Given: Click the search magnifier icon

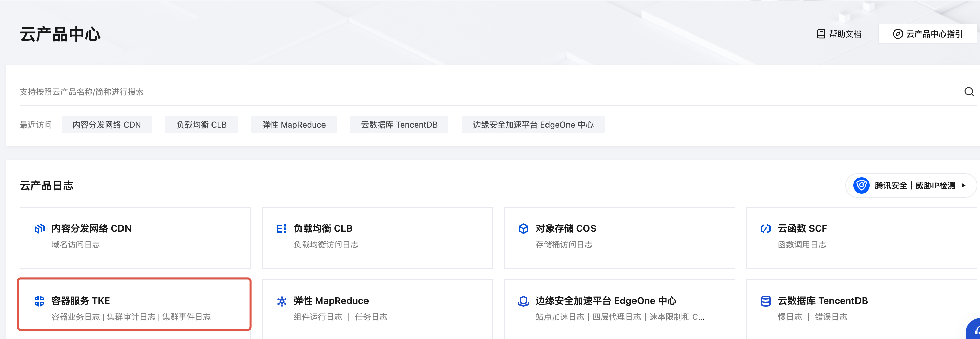Looking at the screenshot, I should (x=968, y=92).
